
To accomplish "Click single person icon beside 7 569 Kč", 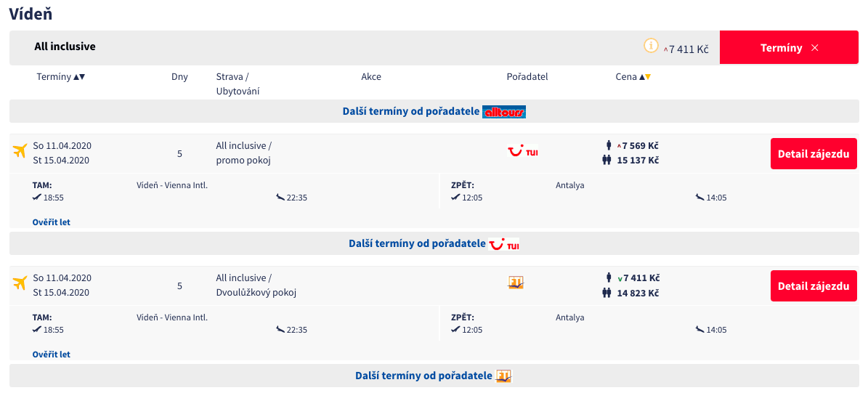I will point(609,145).
